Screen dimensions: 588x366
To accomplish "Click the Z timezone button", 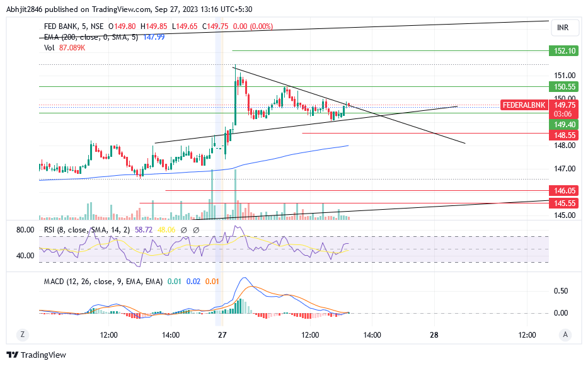I will point(23,335).
